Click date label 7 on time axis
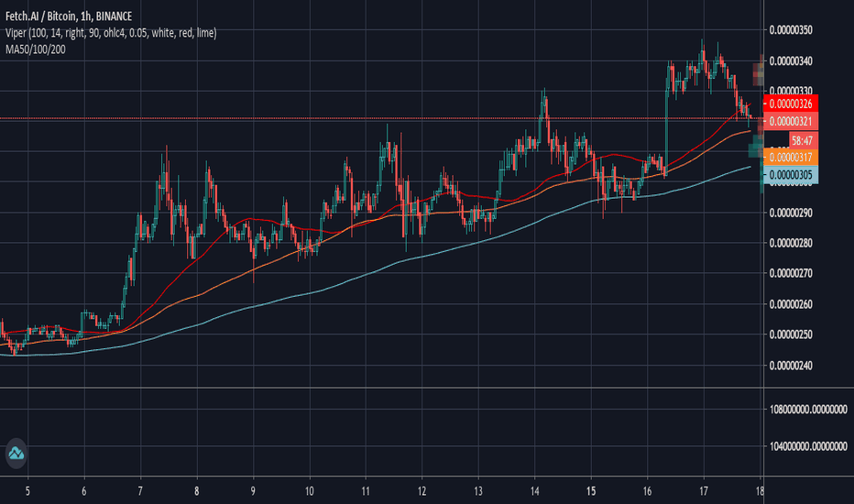This screenshot has height=504, width=854. click(x=140, y=491)
